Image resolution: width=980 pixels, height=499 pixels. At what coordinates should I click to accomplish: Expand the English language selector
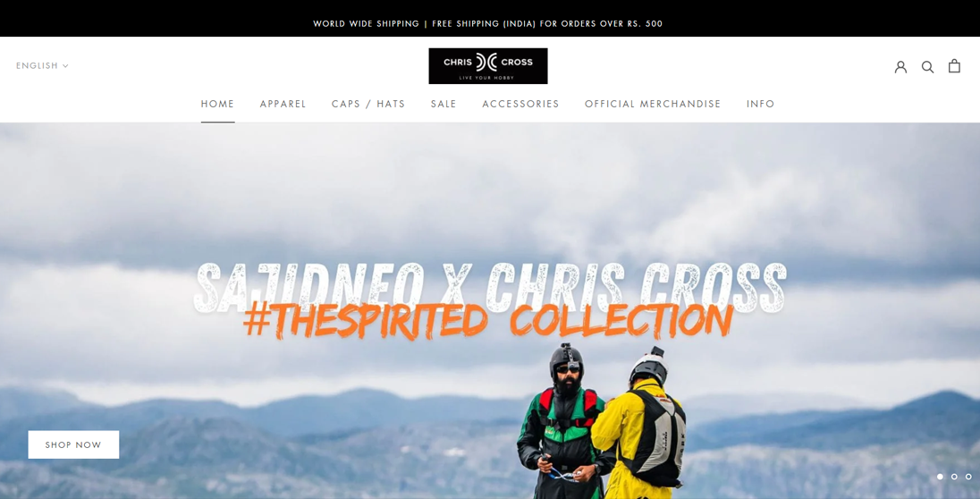[42, 65]
